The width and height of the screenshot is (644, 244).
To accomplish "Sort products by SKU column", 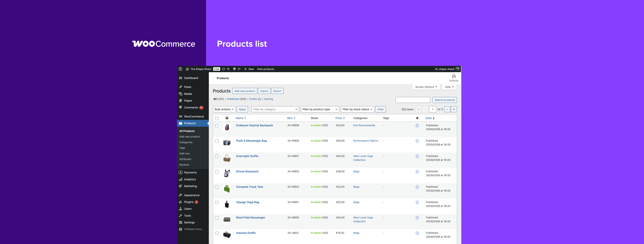I will (x=291, y=118).
